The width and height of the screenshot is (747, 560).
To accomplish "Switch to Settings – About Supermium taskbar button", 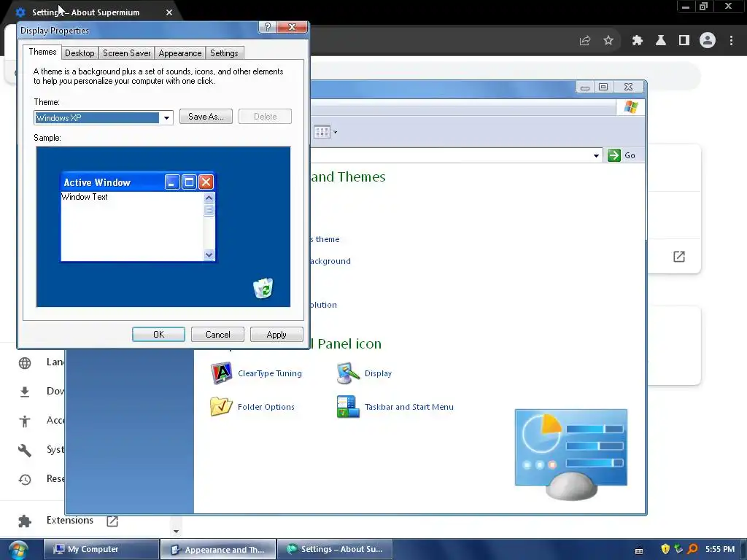I will (x=335, y=549).
